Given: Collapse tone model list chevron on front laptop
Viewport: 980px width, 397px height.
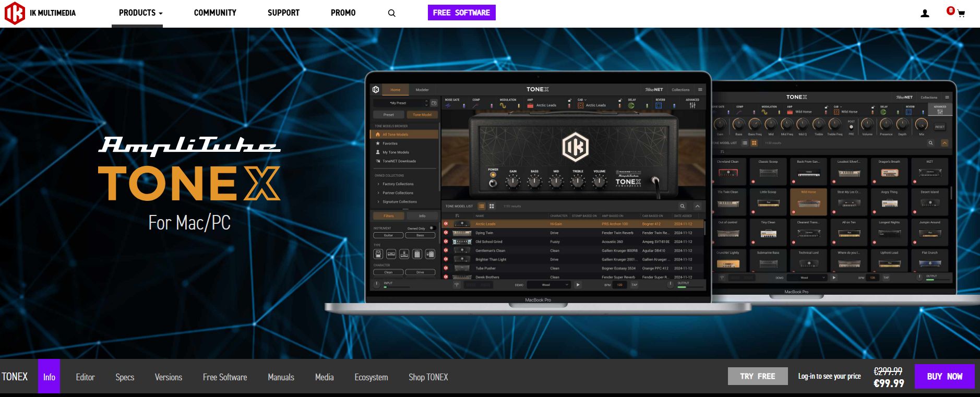Looking at the screenshot, I should (x=697, y=207).
